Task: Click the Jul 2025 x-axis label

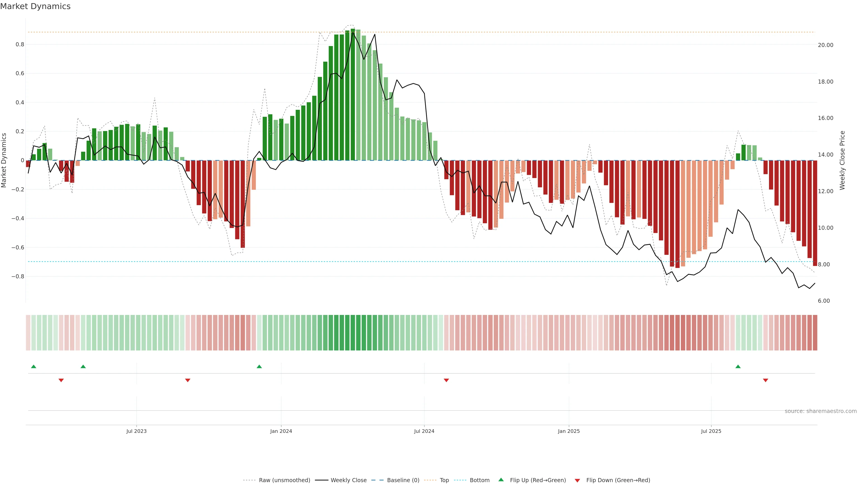Action: tap(711, 431)
